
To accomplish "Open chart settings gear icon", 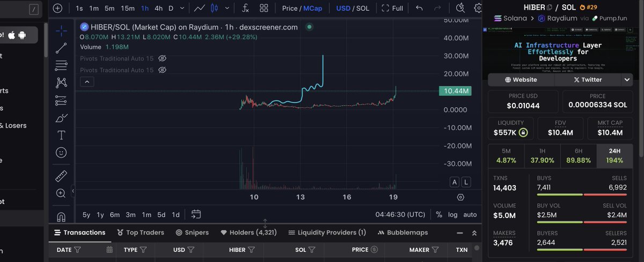I will coord(478,8).
